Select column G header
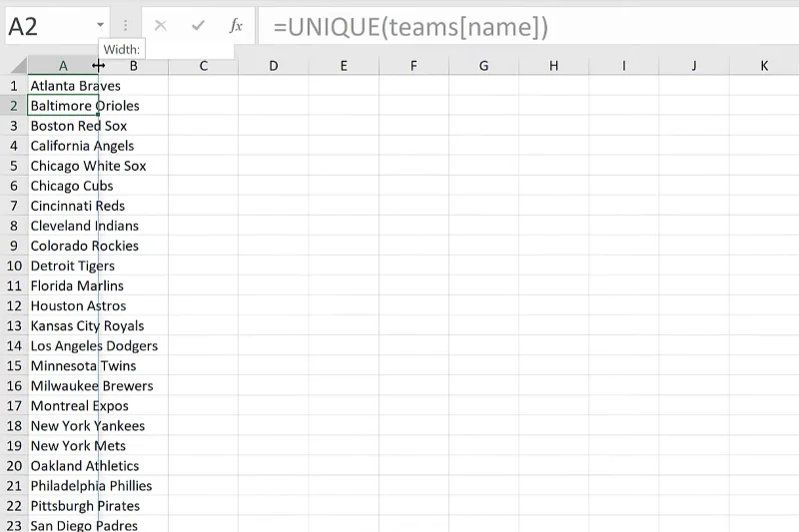 [x=483, y=66]
